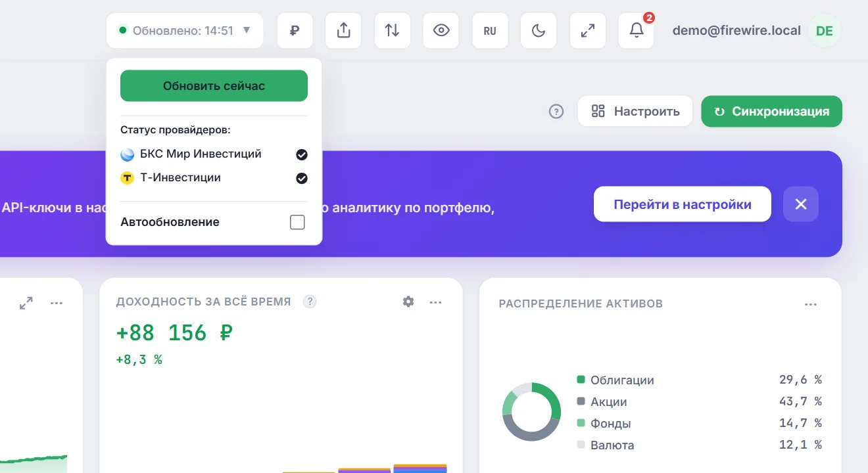The height and width of the screenshot is (473, 868).
Task: Open help icon next to Настроить
Action: click(556, 112)
